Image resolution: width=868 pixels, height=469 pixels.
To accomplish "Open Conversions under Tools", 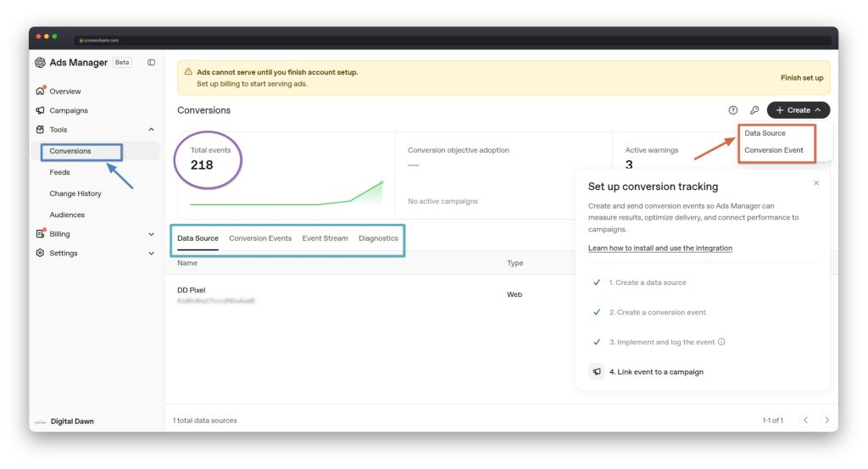I will 70,151.
